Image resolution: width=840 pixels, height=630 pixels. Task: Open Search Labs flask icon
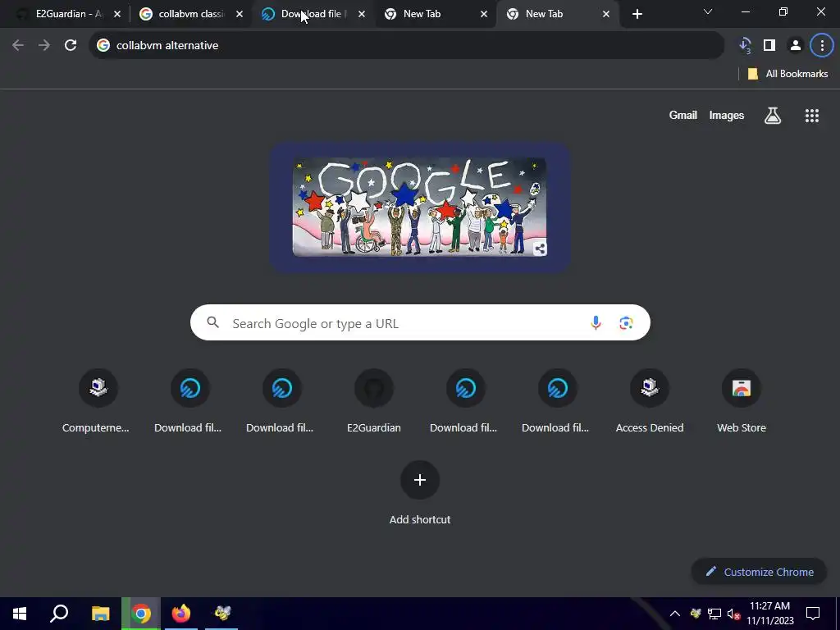773,115
